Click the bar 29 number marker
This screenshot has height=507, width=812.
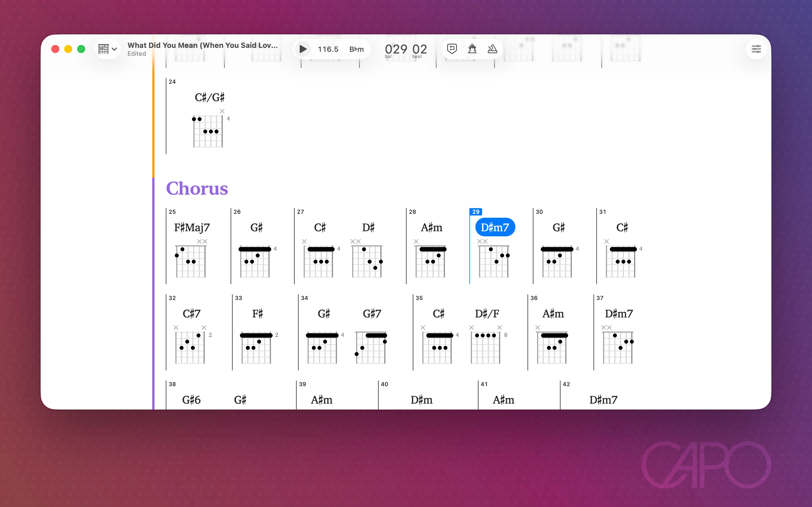pyautogui.click(x=476, y=212)
